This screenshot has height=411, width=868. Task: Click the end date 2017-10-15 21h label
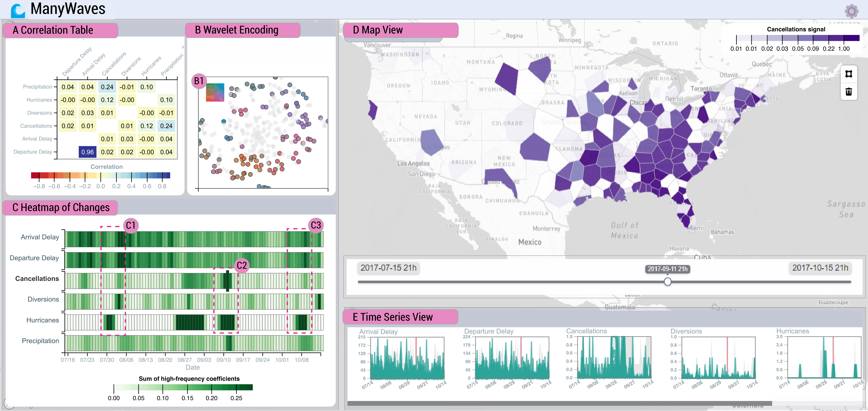820,268
